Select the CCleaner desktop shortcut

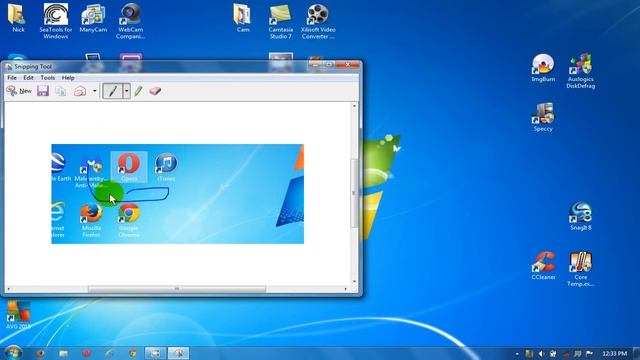pos(543,266)
